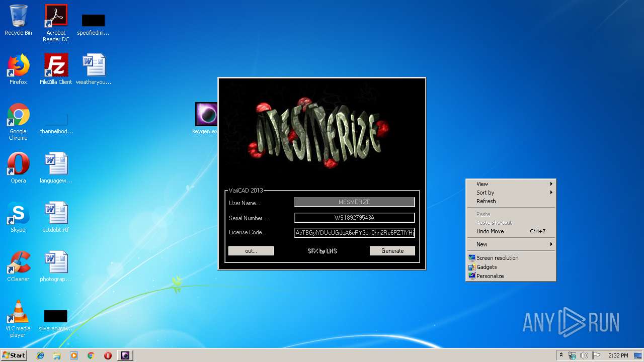644x362 pixels.
Task: Select the keygen.exe desktop icon
Action: (x=206, y=119)
